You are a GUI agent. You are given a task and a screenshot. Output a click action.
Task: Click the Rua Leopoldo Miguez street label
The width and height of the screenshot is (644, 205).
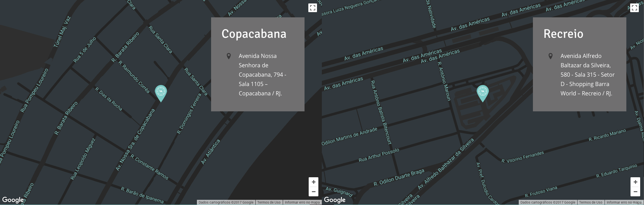point(83,159)
